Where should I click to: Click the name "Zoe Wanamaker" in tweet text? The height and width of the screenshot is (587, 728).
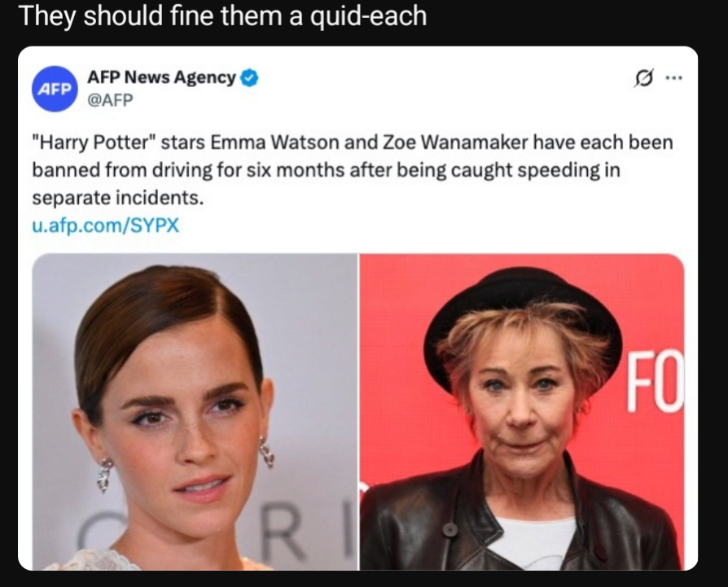(455, 142)
